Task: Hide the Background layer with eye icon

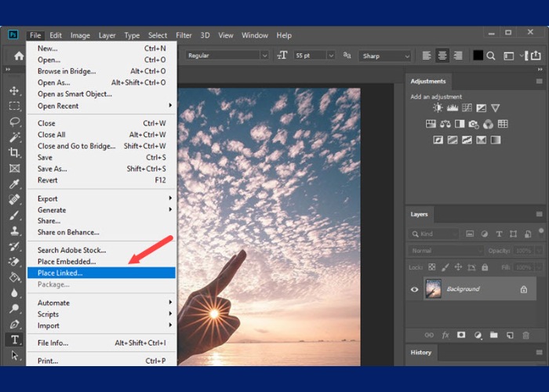Action: pyautogui.click(x=415, y=289)
